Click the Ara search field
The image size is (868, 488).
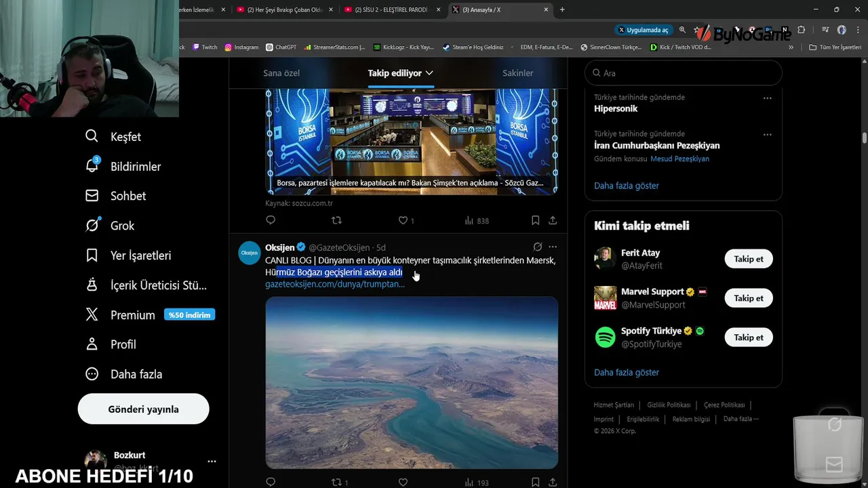point(684,73)
